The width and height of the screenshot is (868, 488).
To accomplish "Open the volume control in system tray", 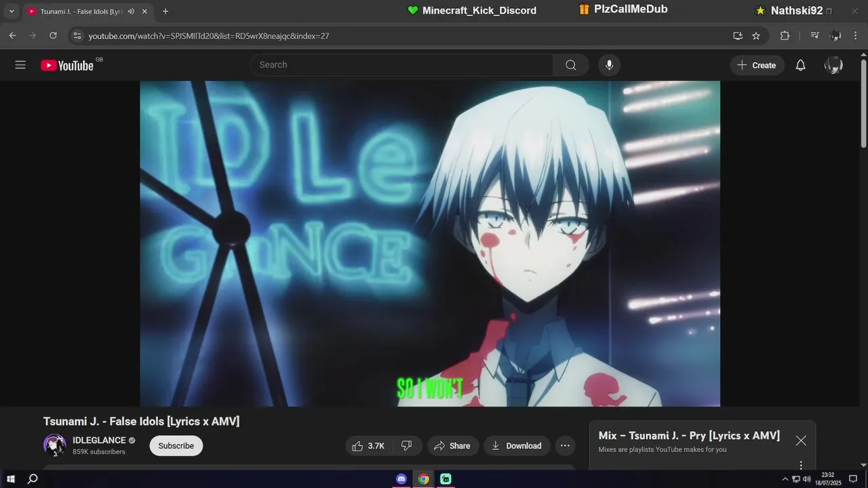I will point(806,479).
